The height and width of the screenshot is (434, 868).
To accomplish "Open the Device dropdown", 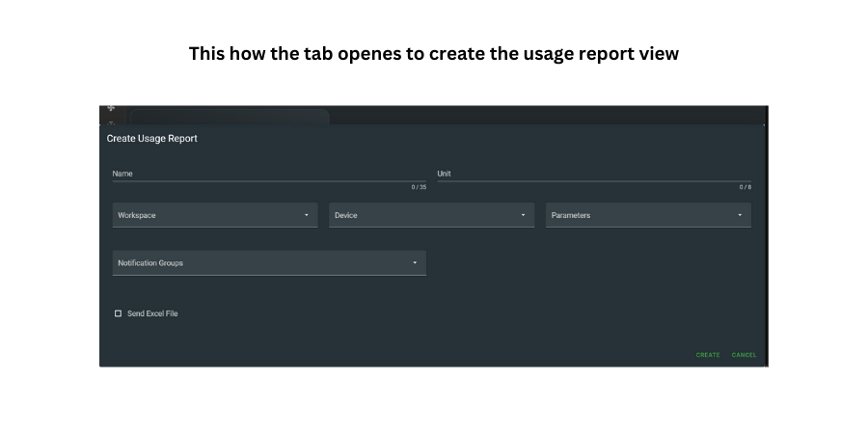I will 431,215.
